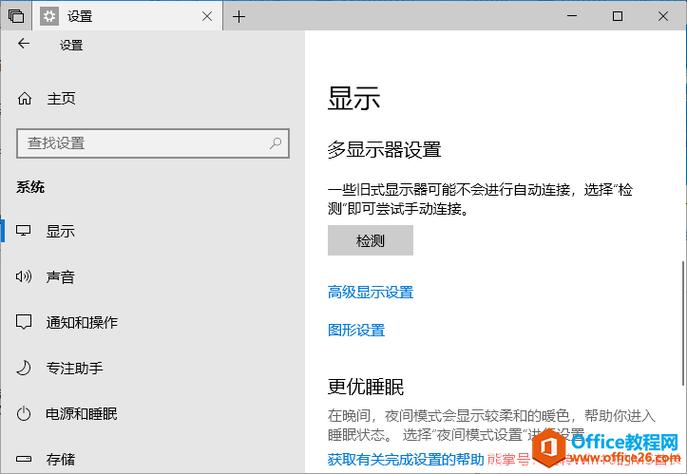Close the 设置 tab
This screenshot has width=687, height=474.
(207, 17)
